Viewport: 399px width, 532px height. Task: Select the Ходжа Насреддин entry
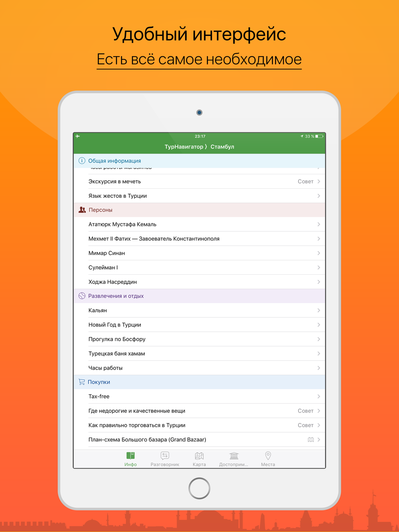(199, 282)
